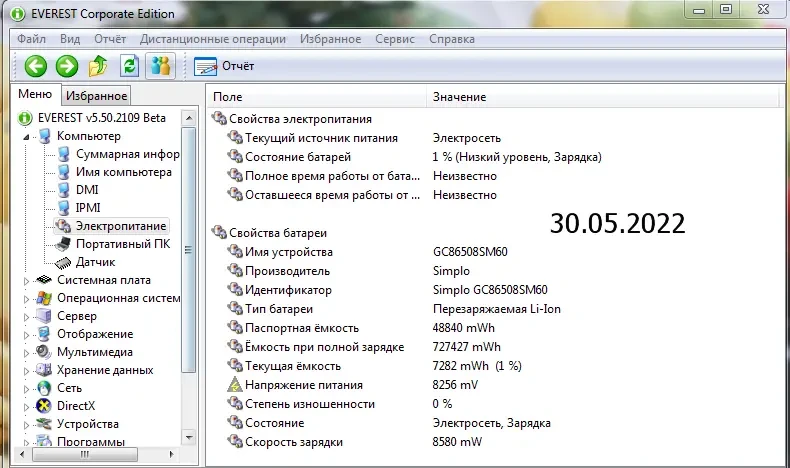The image size is (790, 468).
Task: Click the Refresh toolbar icon
Action: tap(129, 66)
